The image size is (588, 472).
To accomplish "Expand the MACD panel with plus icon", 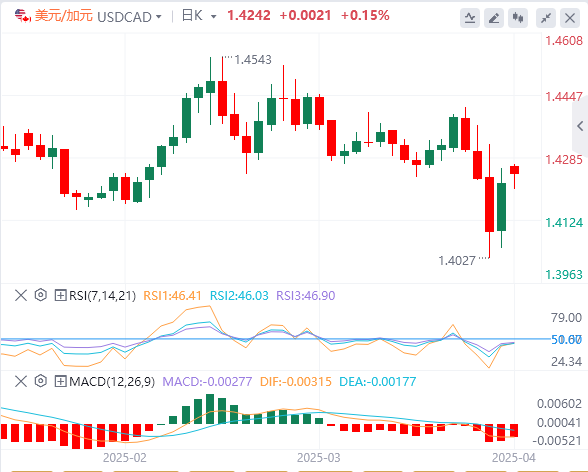I will tap(60, 382).
